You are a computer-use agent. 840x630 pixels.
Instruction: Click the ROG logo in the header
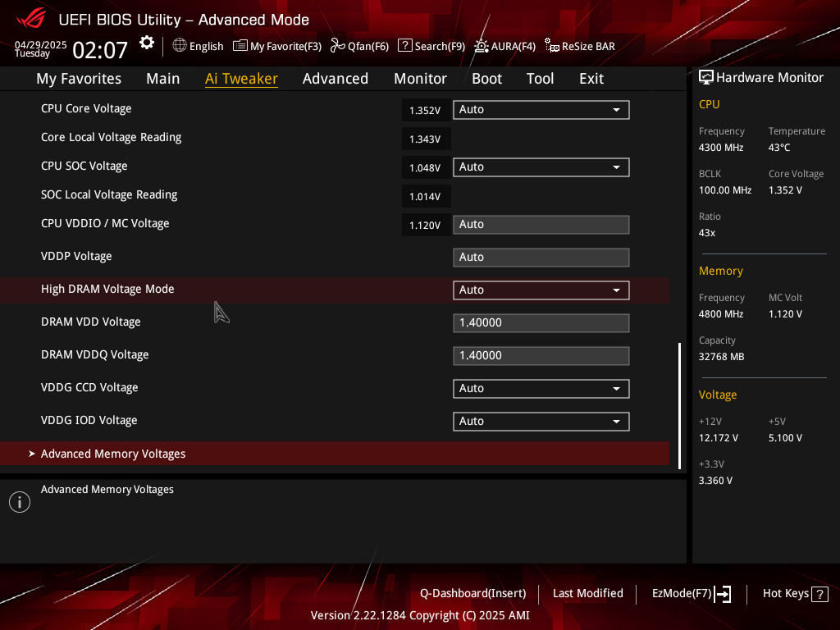(x=32, y=20)
